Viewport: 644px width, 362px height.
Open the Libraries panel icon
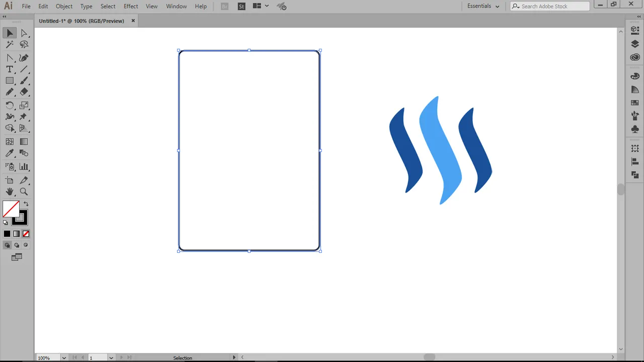click(635, 57)
